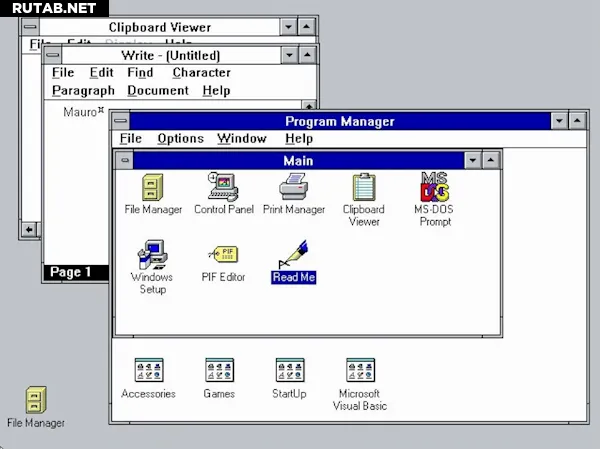Open the Character menu in Write
Screen dimensions: 600x449
pyautogui.click(x=201, y=73)
